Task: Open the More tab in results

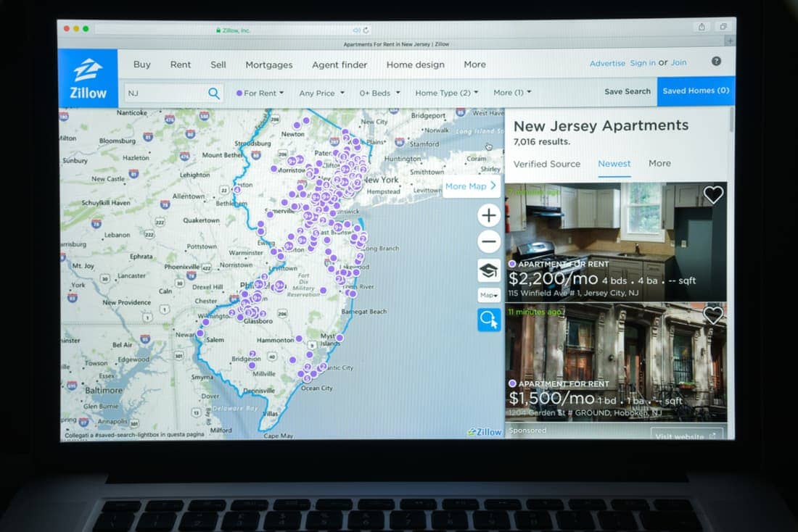Action: (x=659, y=163)
